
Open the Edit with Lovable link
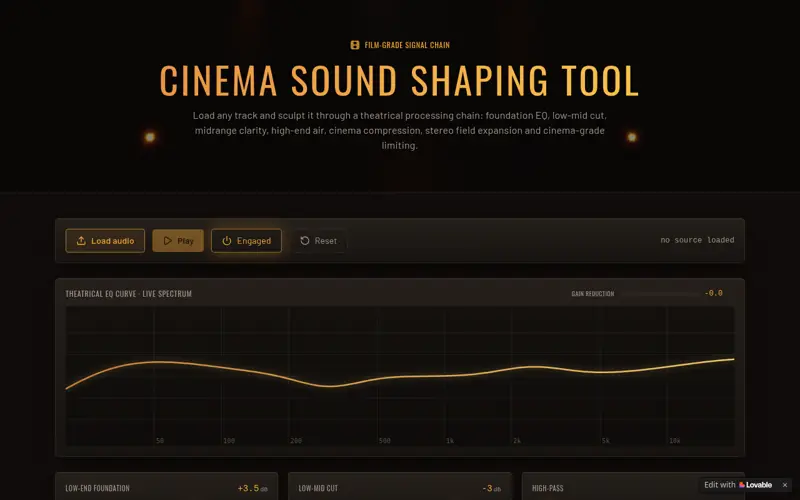[x=738, y=485]
